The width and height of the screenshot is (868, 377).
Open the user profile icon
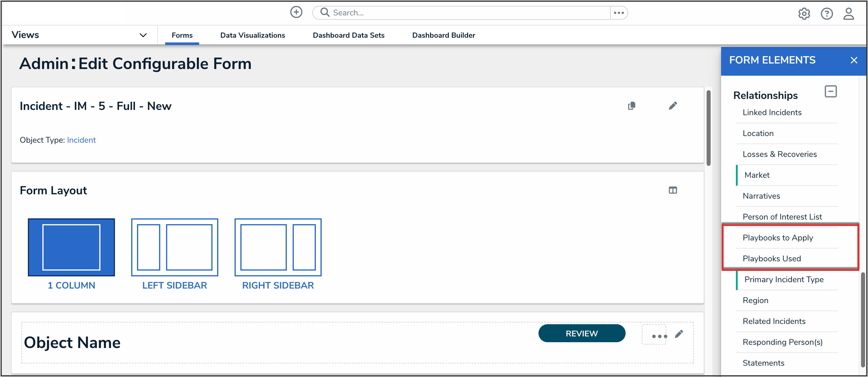(x=849, y=14)
